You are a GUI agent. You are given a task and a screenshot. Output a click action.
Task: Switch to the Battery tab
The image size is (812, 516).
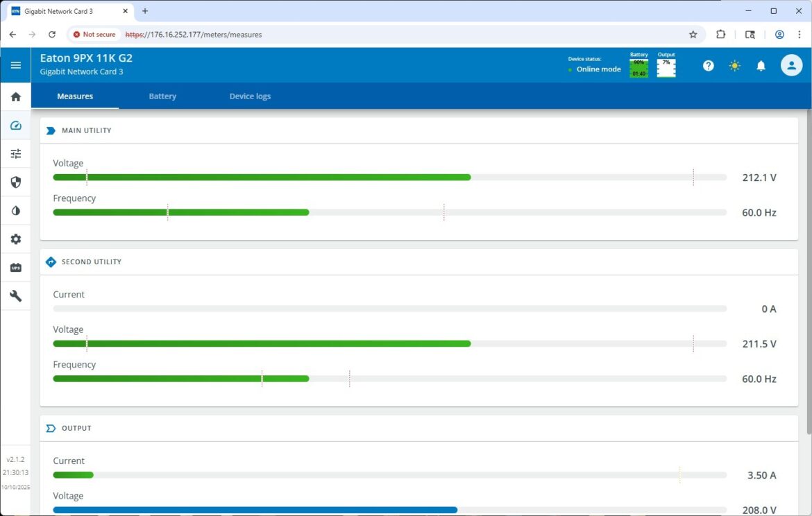tap(162, 96)
